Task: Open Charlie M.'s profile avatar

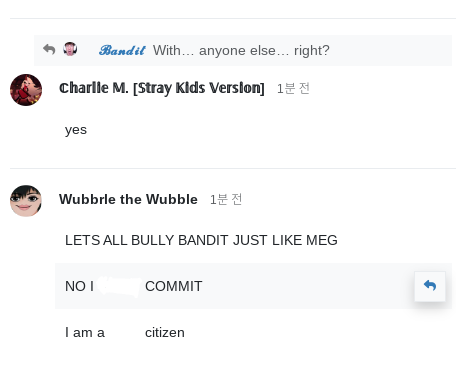Action: [x=26, y=90]
